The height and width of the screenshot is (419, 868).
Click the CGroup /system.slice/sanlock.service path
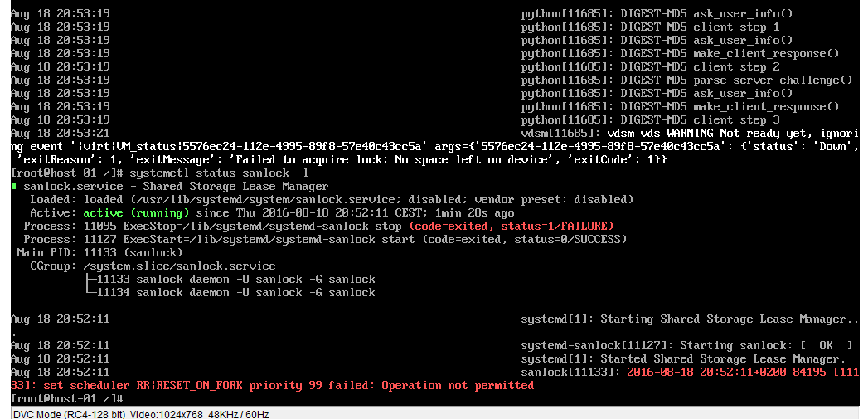tap(179, 266)
